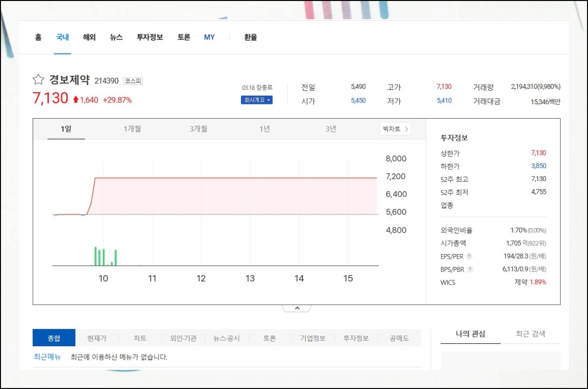588x389 pixels.
Task: Click the 하한가 value 3,850
Action: 539,166
